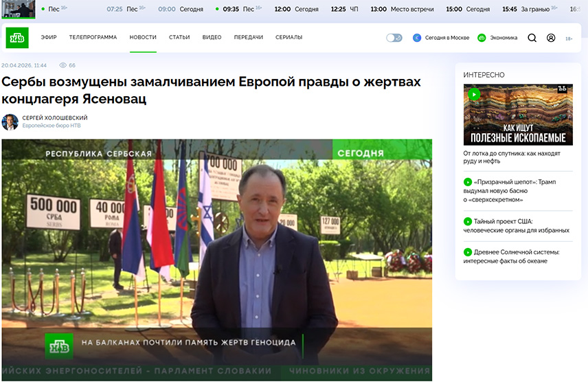Select 15:00 Сегодня schedule entry

coord(468,9)
